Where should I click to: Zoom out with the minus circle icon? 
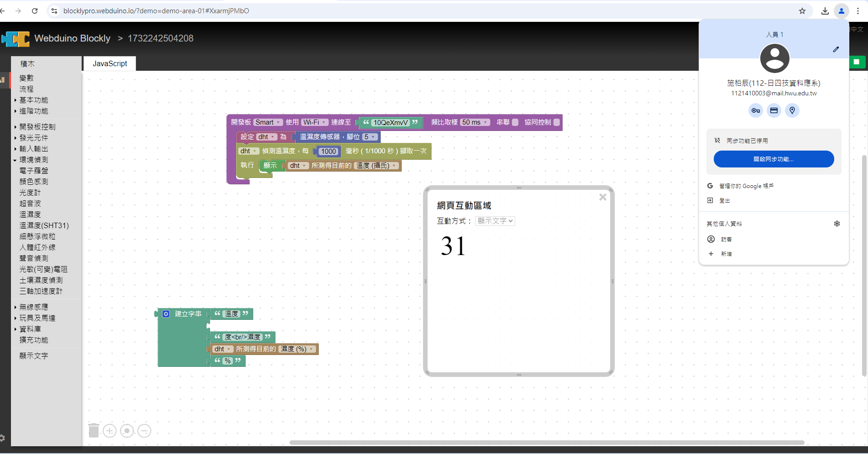pyautogui.click(x=144, y=431)
